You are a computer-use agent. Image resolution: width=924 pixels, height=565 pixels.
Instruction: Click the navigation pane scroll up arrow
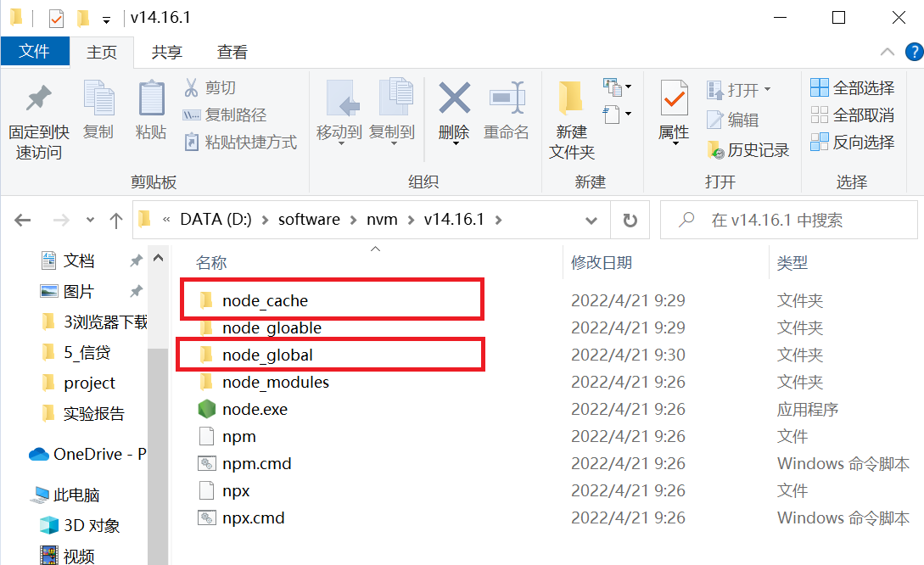coord(158,257)
